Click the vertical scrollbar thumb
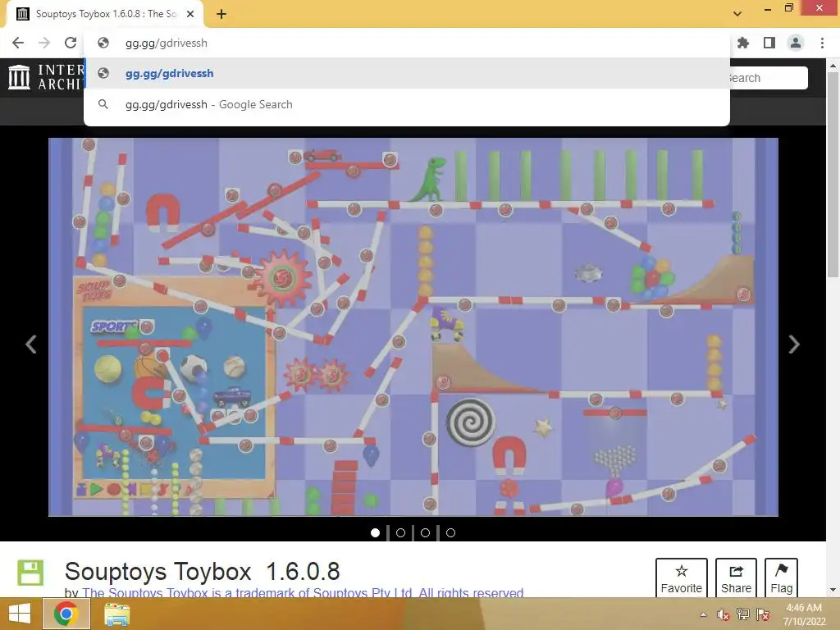The height and width of the screenshot is (630, 840). [x=833, y=174]
